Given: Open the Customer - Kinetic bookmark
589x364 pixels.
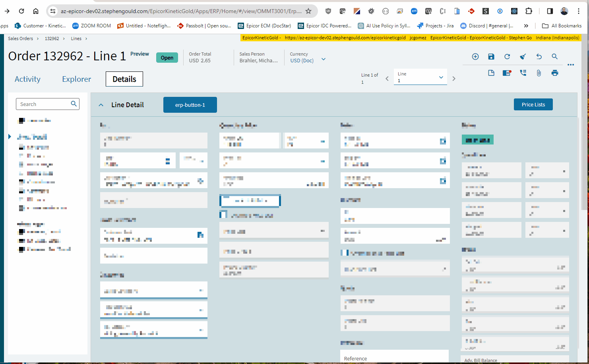Looking at the screenshot, I should click(41, 26).
